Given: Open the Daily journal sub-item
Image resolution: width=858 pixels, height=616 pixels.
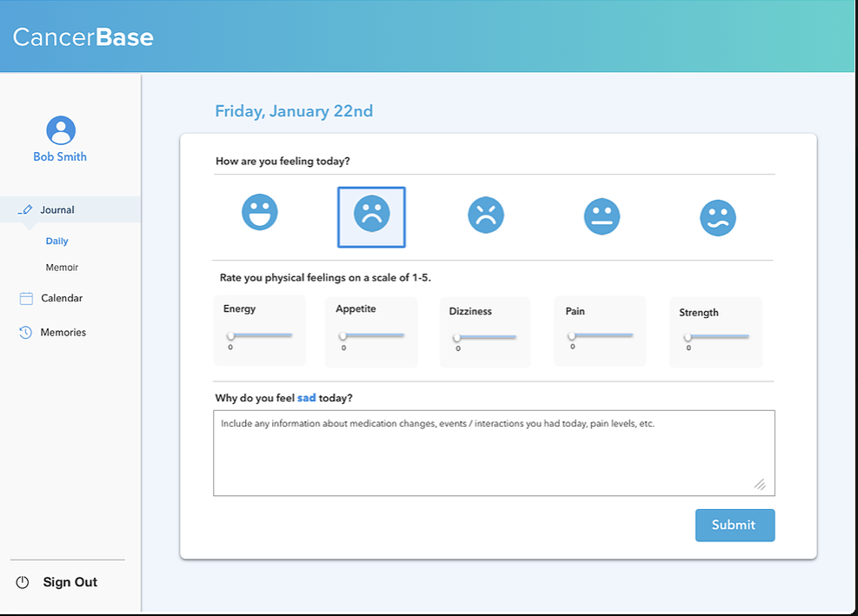Looking at the screenshot, I should (x=57, y=242).
